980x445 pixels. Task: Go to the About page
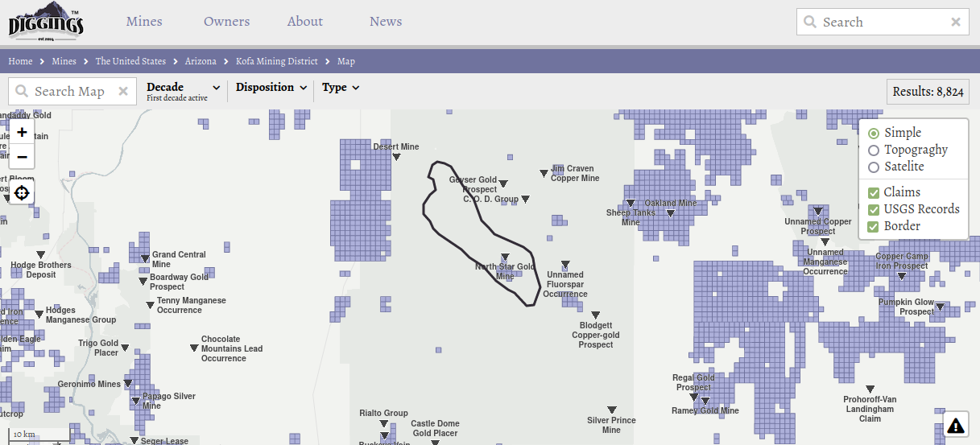pyautogui.click(x=305, y=22)
